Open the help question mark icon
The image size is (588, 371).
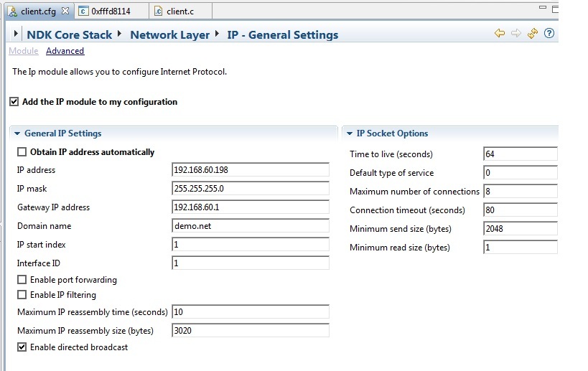pos(549,33)
